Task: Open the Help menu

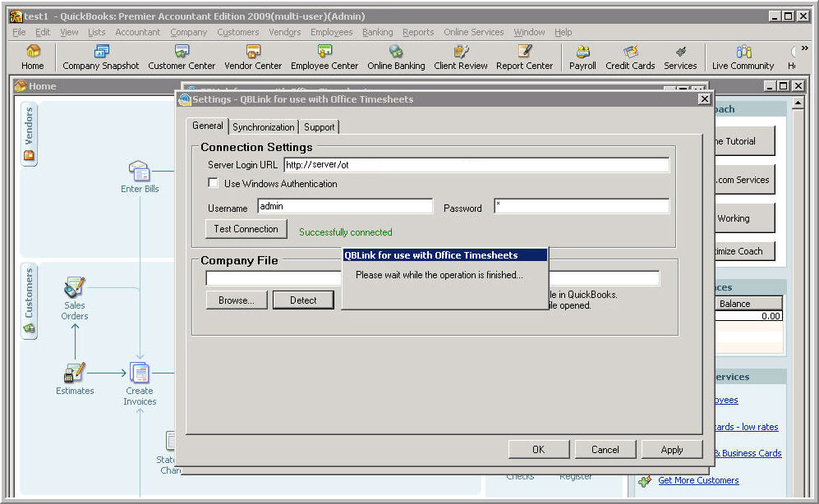Action: coord(563,32)
